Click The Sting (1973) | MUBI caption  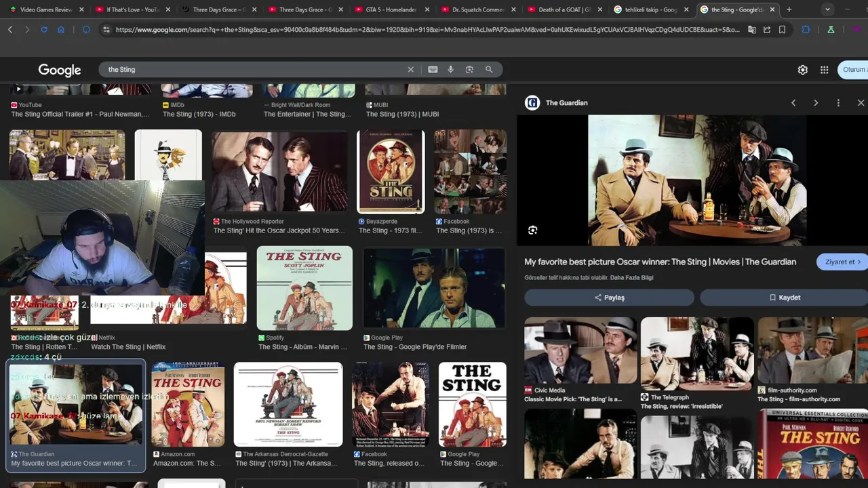402,114
